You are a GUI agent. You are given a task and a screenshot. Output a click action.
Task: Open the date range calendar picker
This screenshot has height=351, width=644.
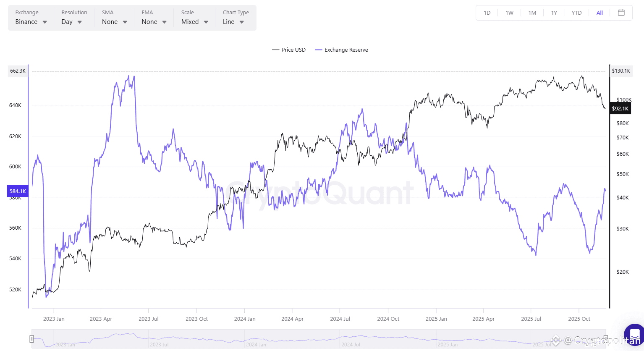pos(621,13)
